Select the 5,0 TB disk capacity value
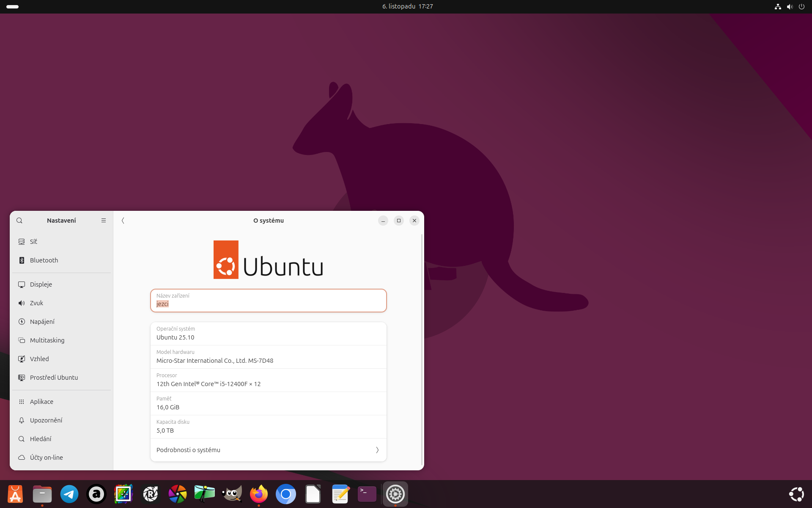 tap(165, 431)
